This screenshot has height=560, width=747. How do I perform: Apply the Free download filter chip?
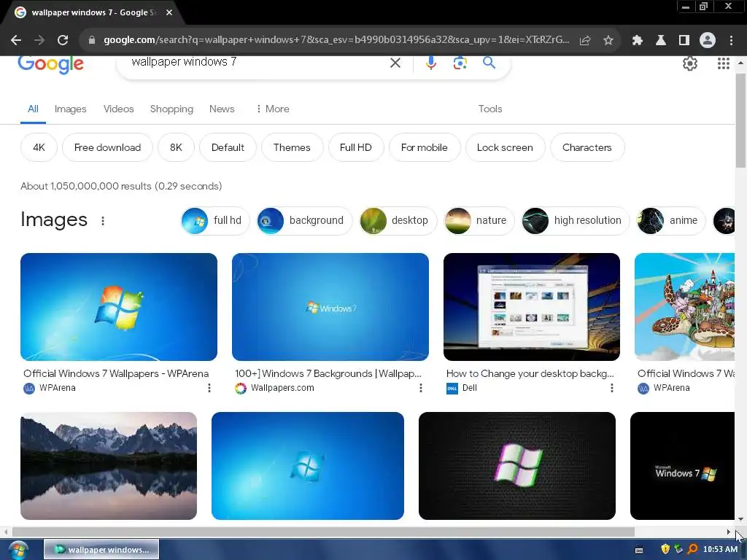[x=108, y=147]
